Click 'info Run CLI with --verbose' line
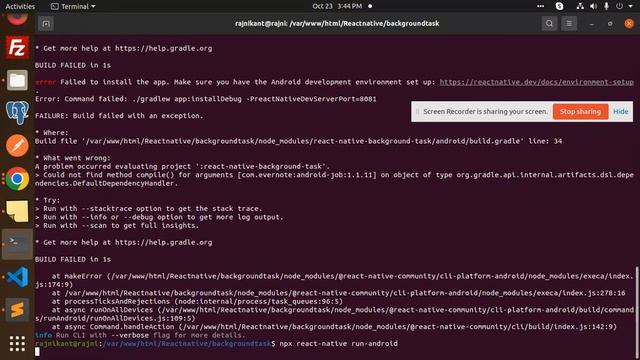The height and width of the screenshot is (360, 640). click(140, 336)
